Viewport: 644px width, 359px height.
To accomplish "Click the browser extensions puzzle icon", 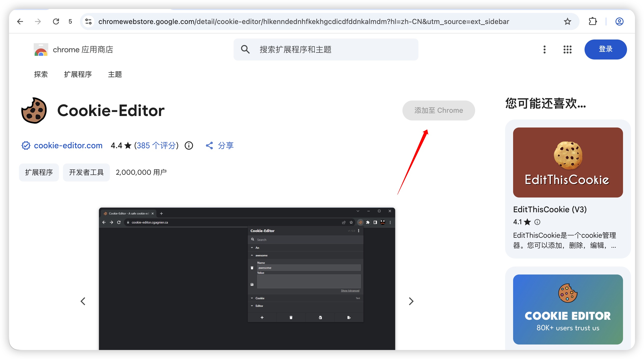I will [593, 21].
